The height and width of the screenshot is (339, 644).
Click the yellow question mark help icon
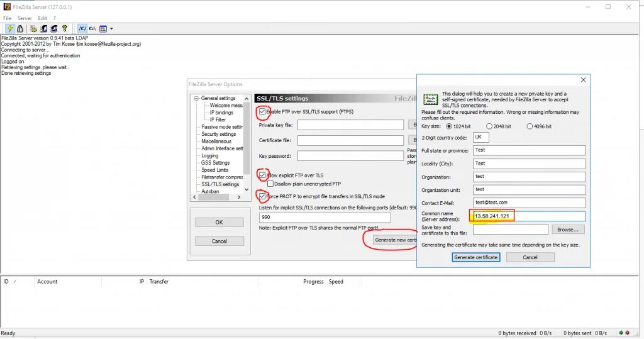pos(65,28)
